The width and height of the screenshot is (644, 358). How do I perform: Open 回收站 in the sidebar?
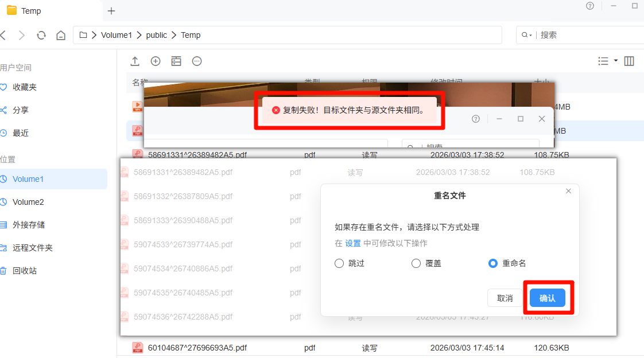pos(25,271)
